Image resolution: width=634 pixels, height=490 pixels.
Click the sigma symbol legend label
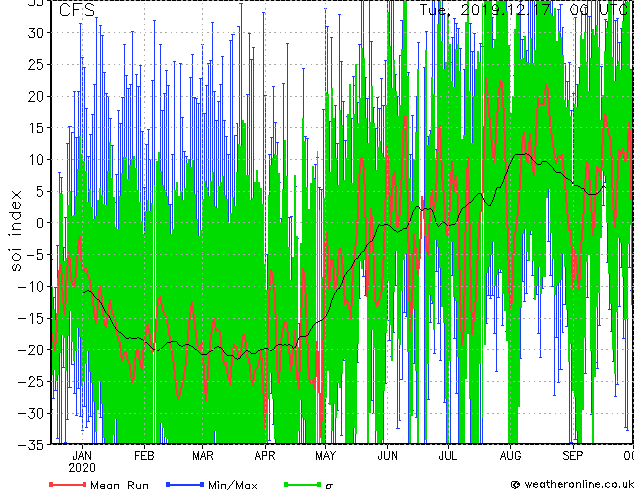click(329, 486)
